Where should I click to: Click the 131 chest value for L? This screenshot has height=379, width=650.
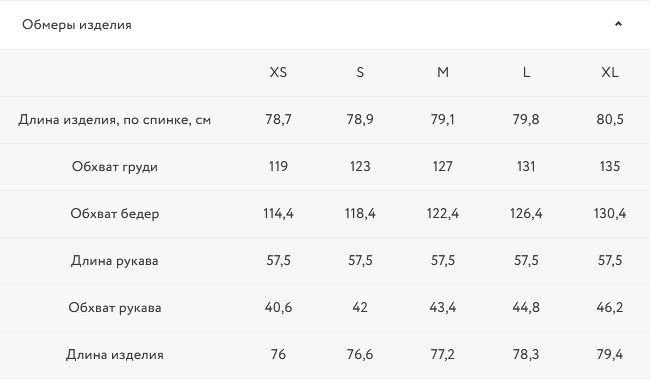coord(526,166)
